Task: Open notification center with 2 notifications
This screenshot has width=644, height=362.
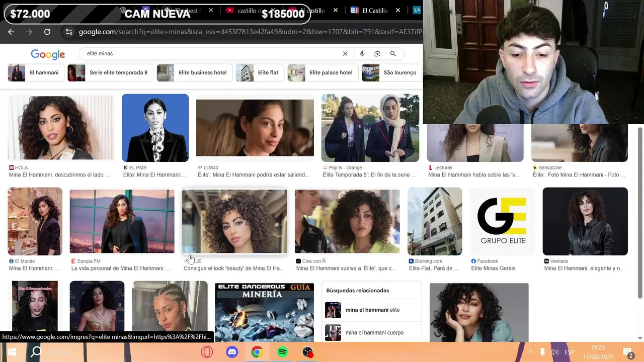Action: [x=628, y=352]
